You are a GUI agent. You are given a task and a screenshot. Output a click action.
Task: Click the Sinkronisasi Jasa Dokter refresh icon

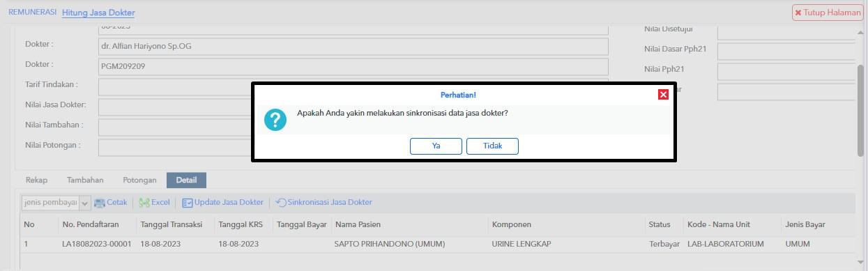281,203
